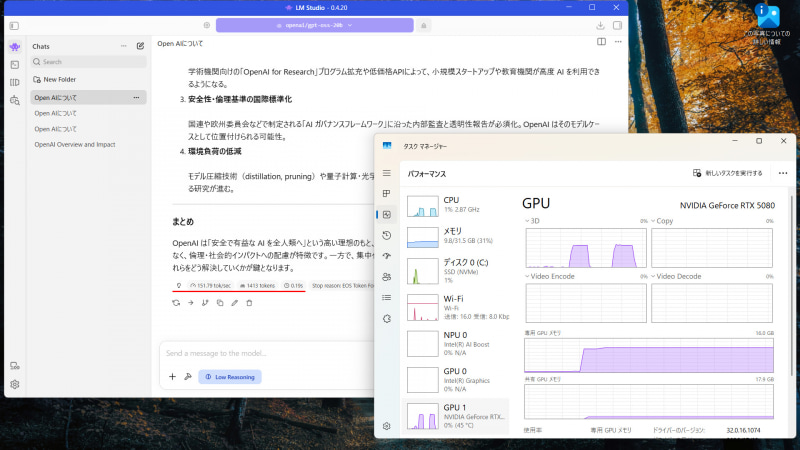Image resolution: width=800 pixels, height=450 pixels.
Task: Click the new chat pencil icon
Action: point(140,46)
